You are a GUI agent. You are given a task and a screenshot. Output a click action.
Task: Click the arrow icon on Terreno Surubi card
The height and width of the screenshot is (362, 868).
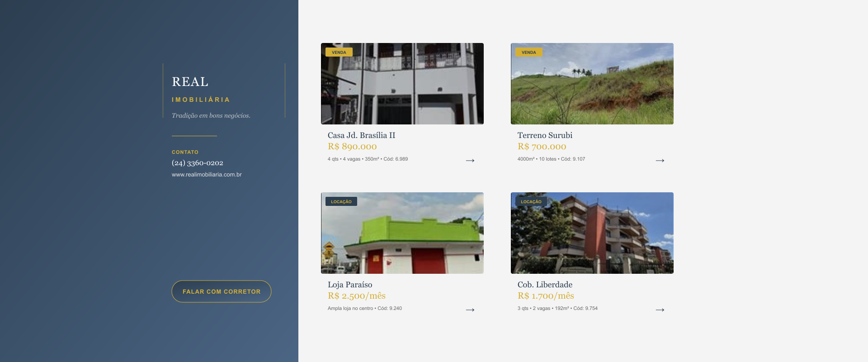[x=660, y=161]
